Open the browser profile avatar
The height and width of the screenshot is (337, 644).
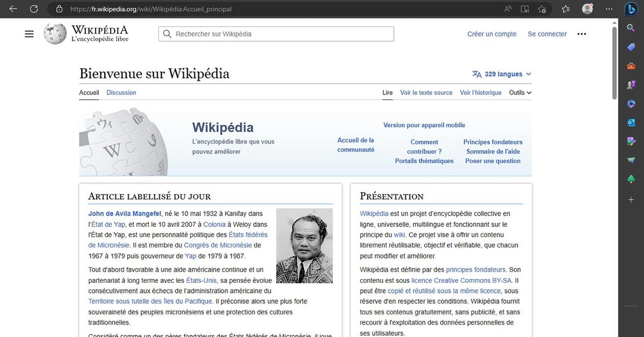(587, 9)
